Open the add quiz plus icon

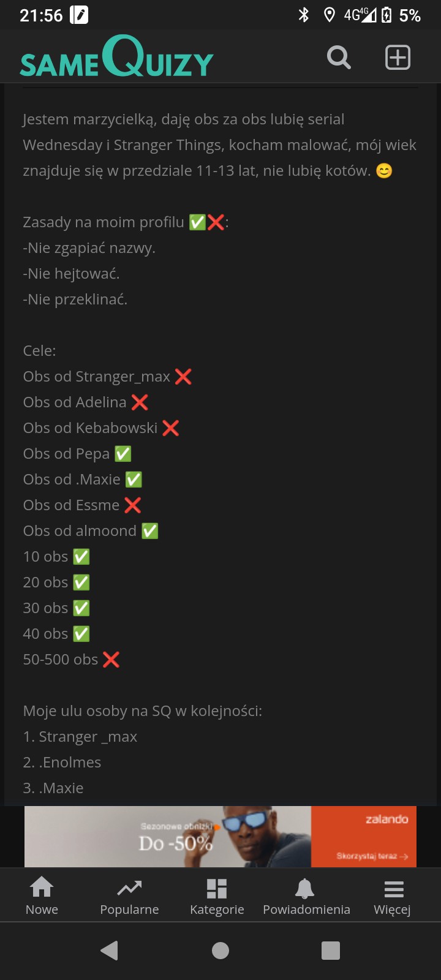[x=398, y=58]
